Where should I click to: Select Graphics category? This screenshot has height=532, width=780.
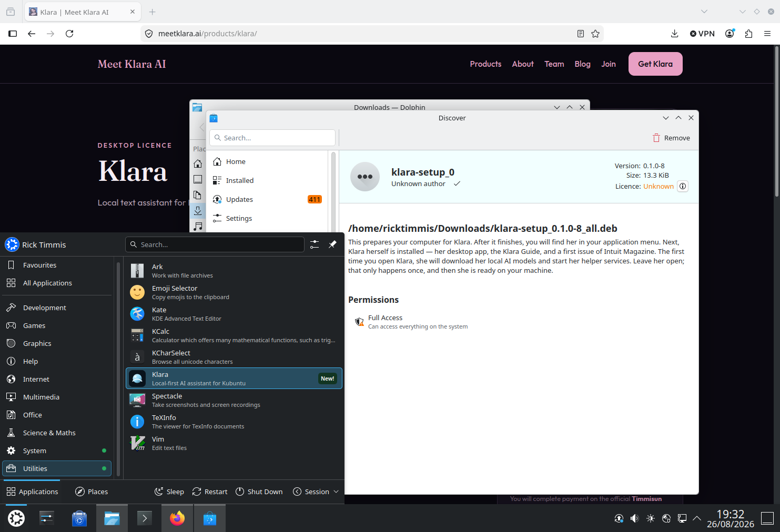point(57,343)
